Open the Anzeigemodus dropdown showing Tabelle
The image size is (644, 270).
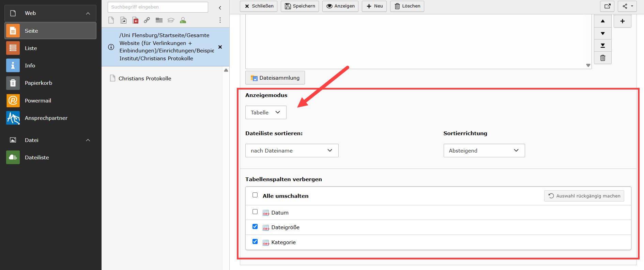point(265,112)
